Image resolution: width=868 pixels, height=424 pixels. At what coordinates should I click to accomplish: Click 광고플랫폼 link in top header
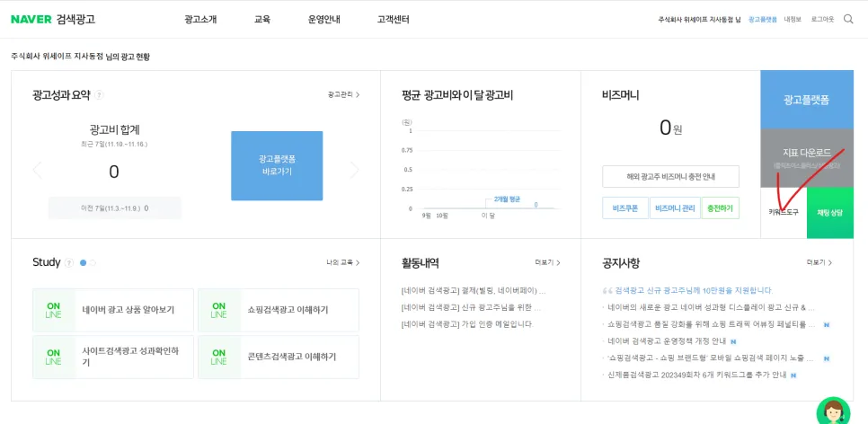point(763,20)
